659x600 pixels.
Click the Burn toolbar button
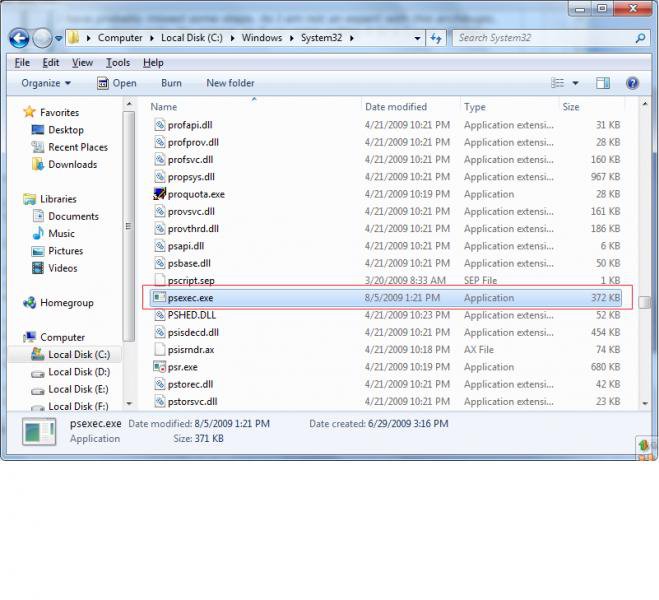point(171,83)
